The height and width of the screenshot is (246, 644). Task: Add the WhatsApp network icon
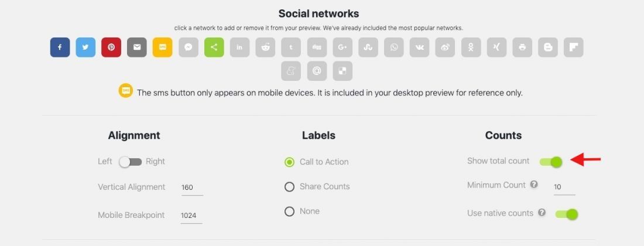394,47
